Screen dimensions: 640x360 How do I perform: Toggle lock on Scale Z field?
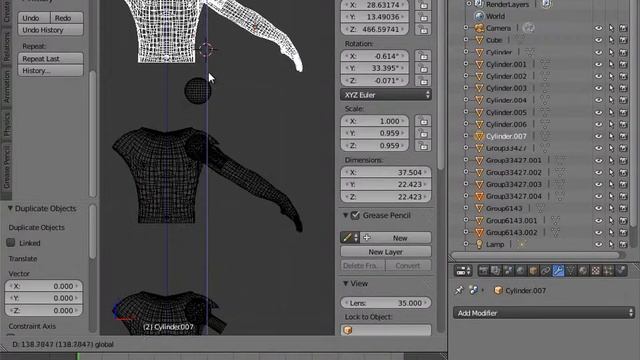pos(423,145)
